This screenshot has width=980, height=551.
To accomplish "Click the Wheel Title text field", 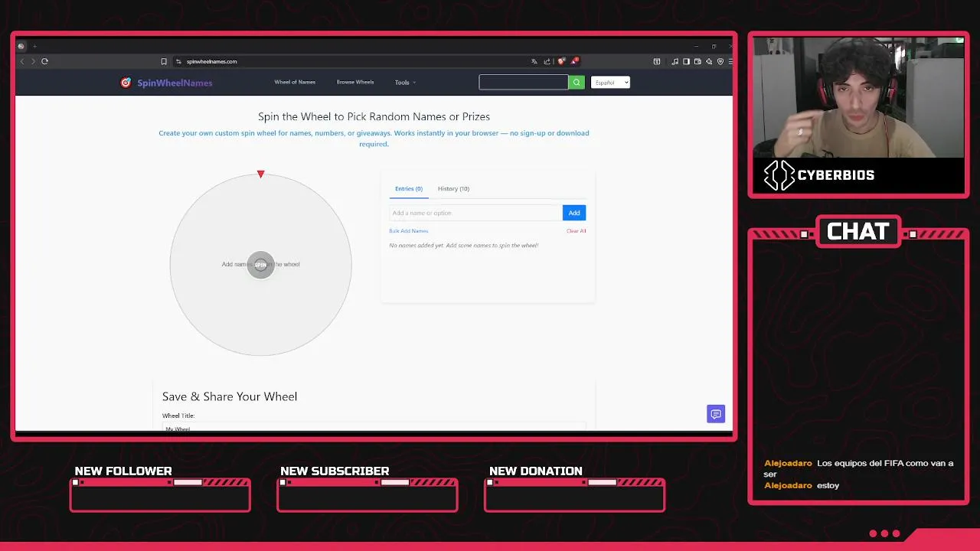I will (374, 426).
